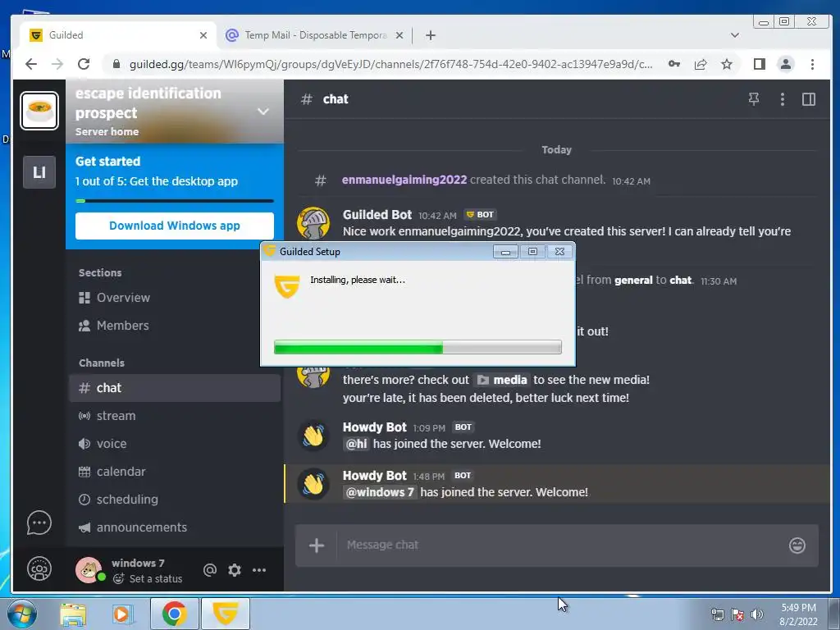
Task: Expand the server name dropdown chevron
Action: 263,112
